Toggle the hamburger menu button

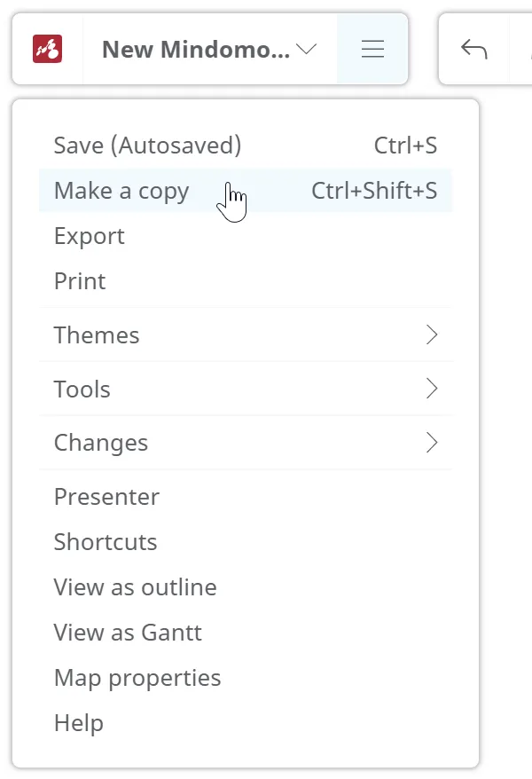pyautogui.click(x=372, y=49)
